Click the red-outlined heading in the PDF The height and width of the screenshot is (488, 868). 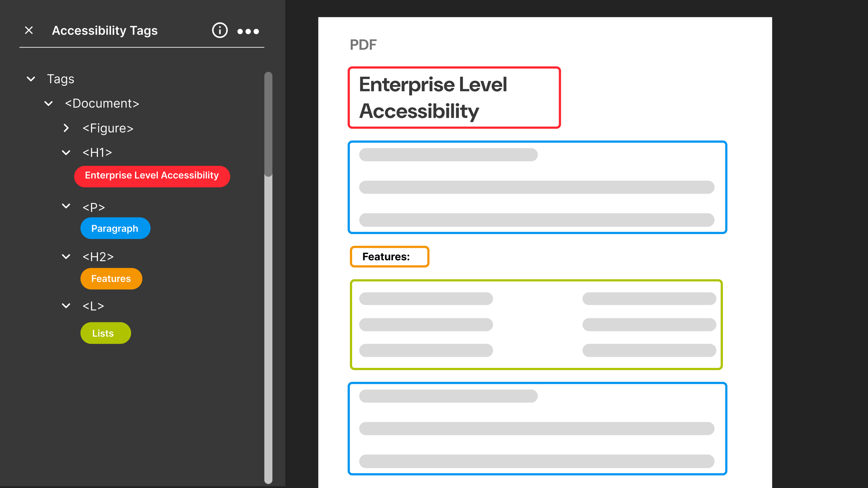pyautogui.click(x=454, y=98)
